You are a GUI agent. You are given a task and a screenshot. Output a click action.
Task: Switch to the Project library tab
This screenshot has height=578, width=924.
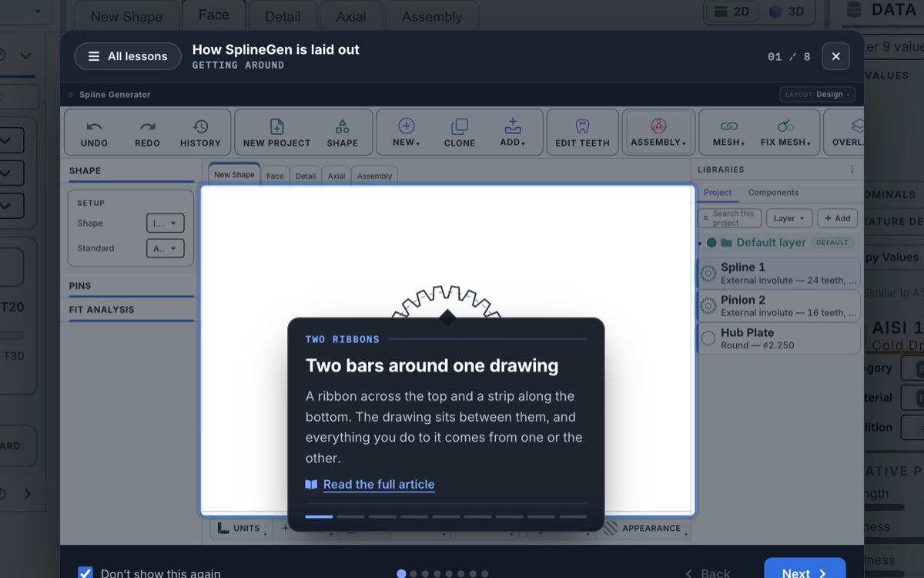coord(718,193)
